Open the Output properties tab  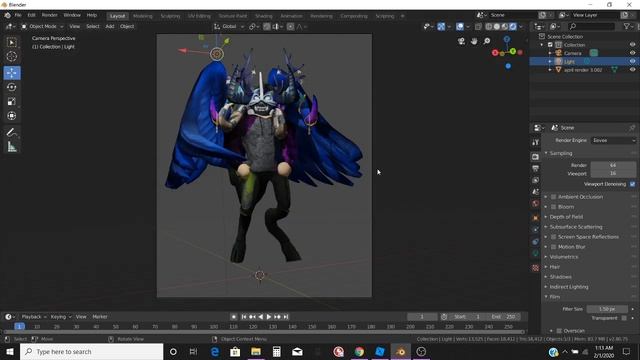[536, 169]
